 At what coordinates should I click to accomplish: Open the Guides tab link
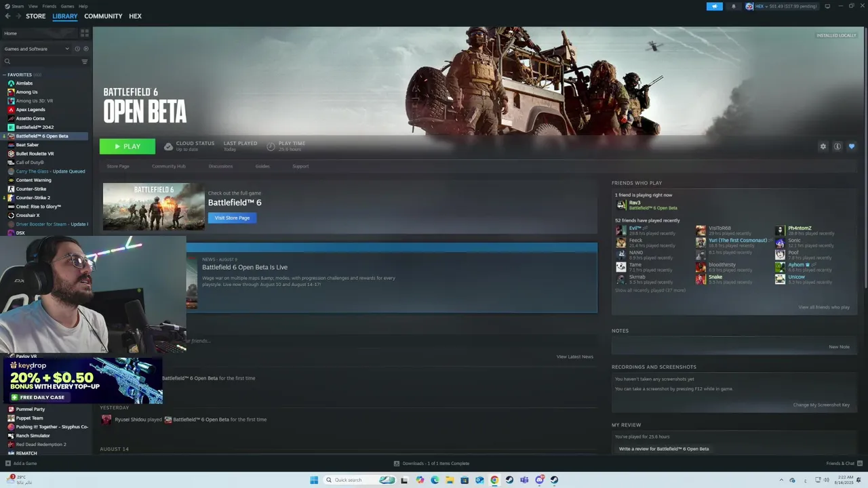coord(262,166)
